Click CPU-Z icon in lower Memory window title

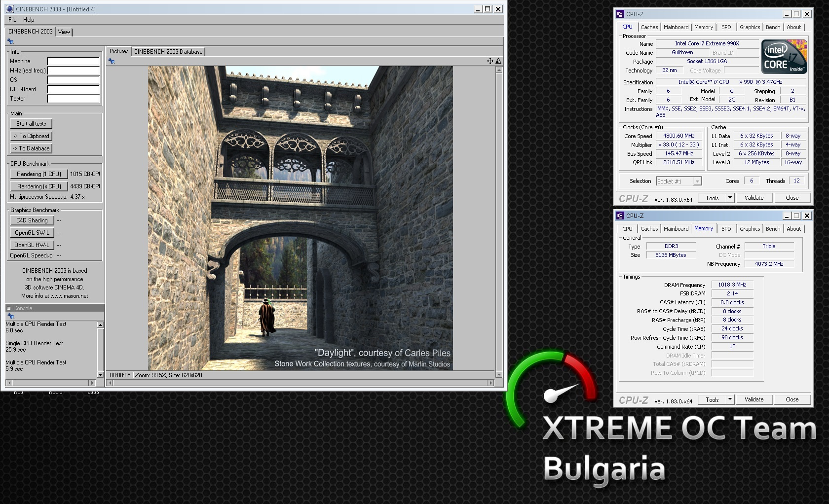coord(620,216)
